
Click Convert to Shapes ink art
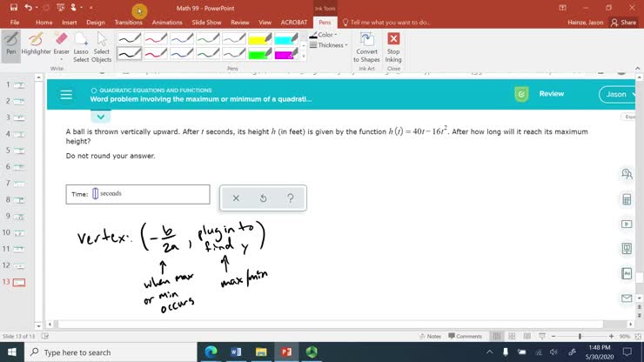[x=366, y=47]
